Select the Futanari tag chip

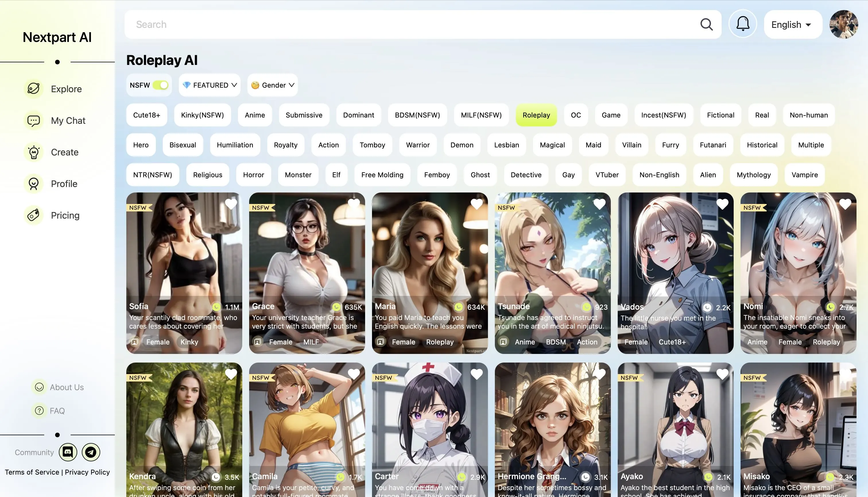[713, 145]
